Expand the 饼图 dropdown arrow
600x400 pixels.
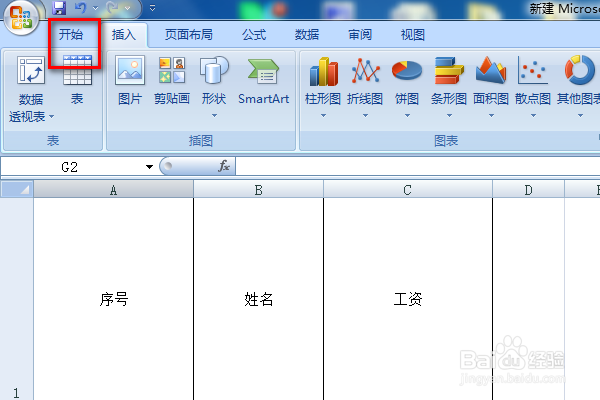coord(407,115)
